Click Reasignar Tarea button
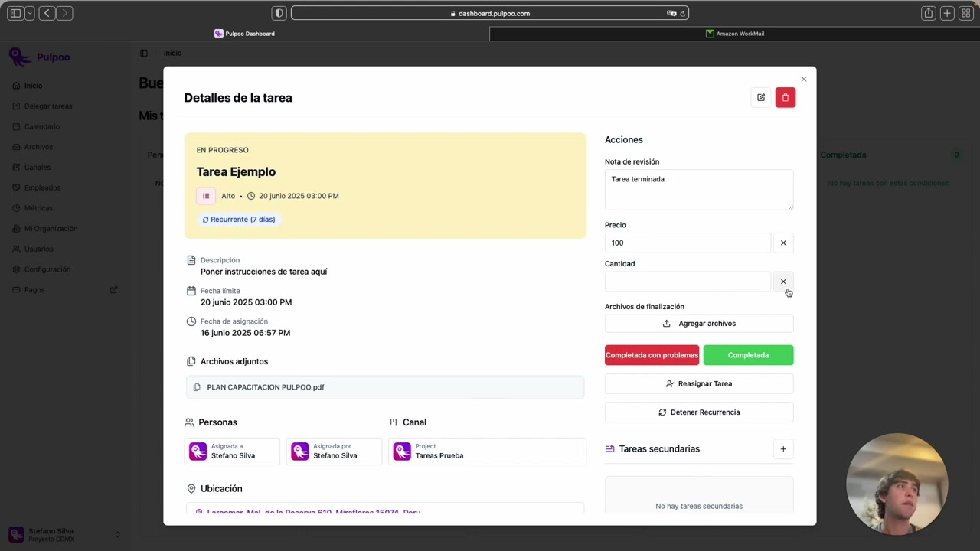 pos(699,383)
